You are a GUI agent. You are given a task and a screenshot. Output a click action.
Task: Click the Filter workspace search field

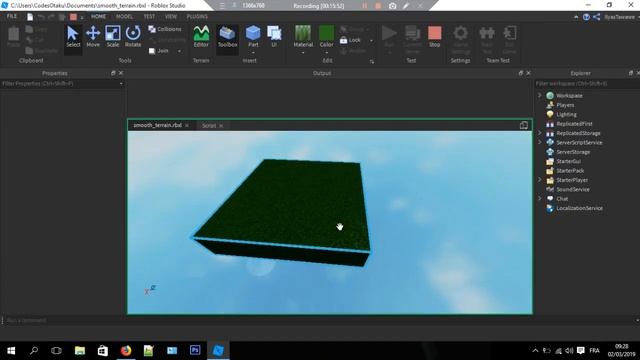coord(587,83)
